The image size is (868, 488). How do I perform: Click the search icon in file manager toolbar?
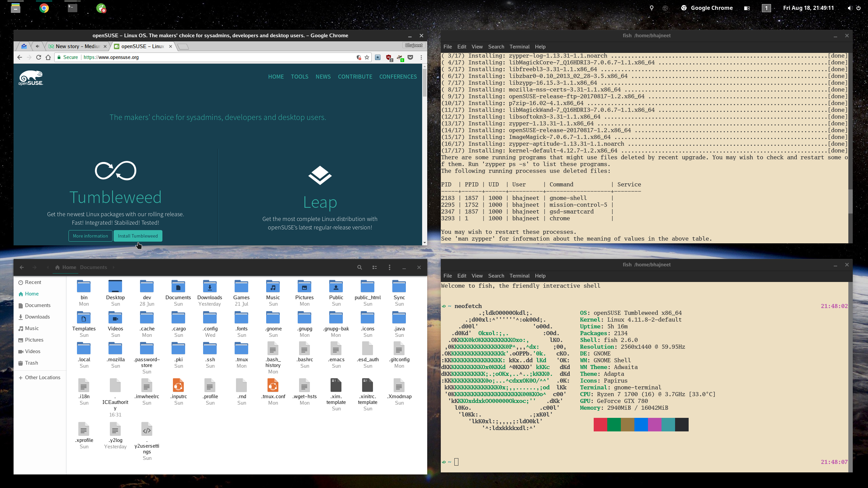(x=359, y=267)
